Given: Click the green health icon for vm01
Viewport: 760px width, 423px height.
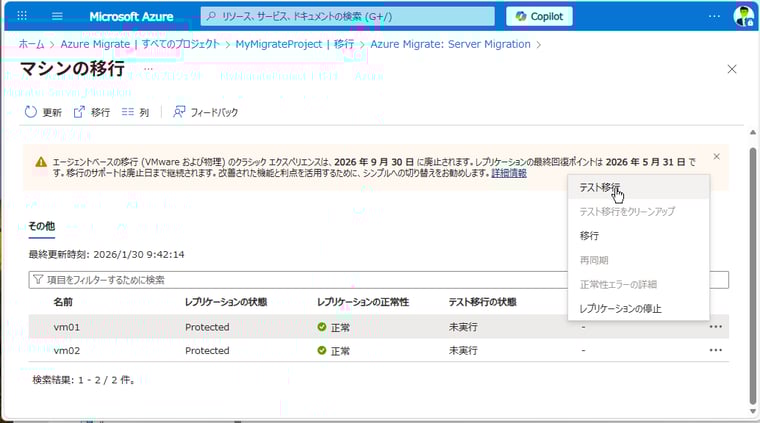Looking at the screenshot, I should (x=321, y=327).
